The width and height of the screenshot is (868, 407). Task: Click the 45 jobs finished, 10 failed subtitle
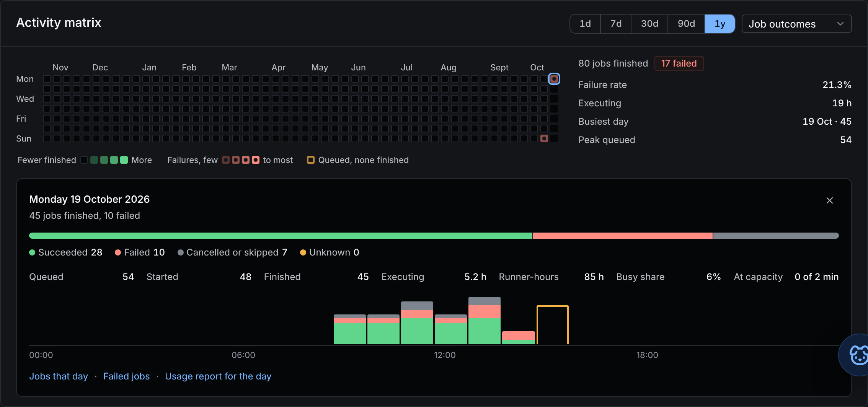pos(85,216)
